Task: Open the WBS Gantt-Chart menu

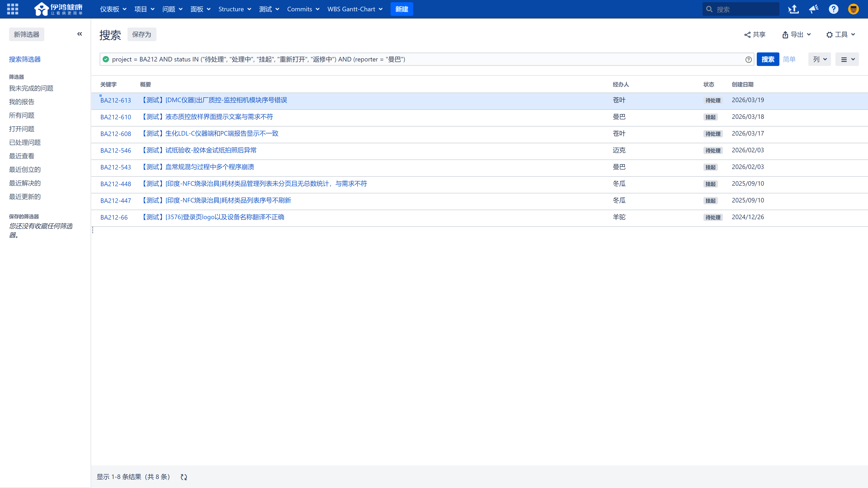Action: click(355, 9)
